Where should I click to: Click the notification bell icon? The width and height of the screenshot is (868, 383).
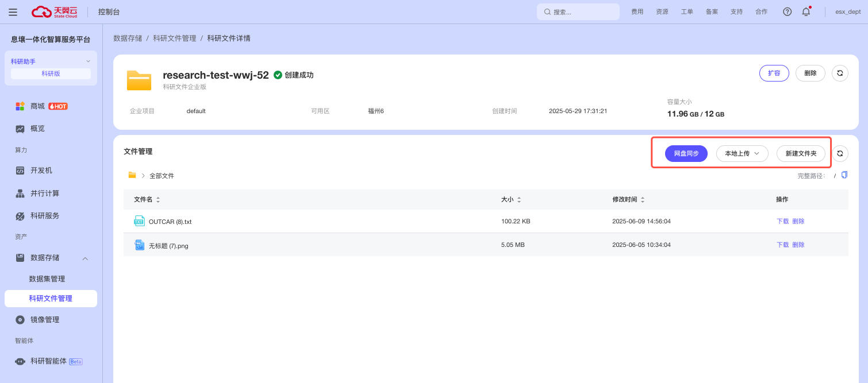[x=806, y=11]
